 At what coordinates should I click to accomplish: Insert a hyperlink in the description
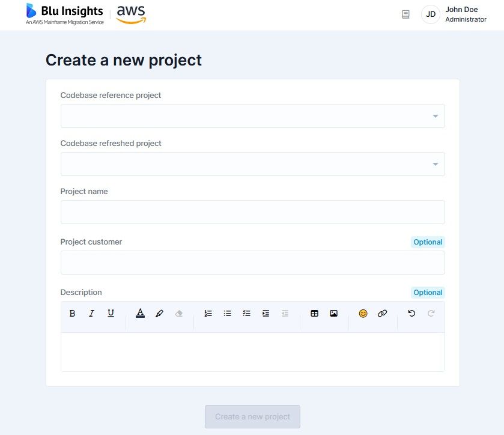pos(382,313)
